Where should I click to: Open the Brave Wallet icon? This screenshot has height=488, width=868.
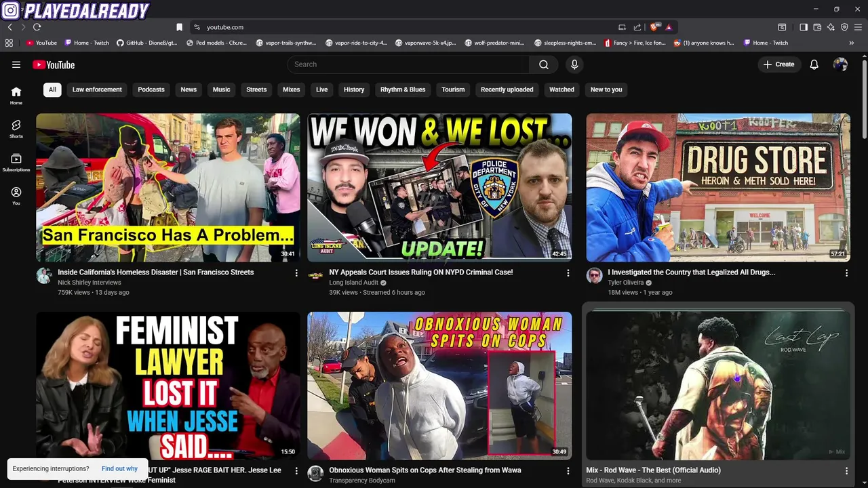817,27
